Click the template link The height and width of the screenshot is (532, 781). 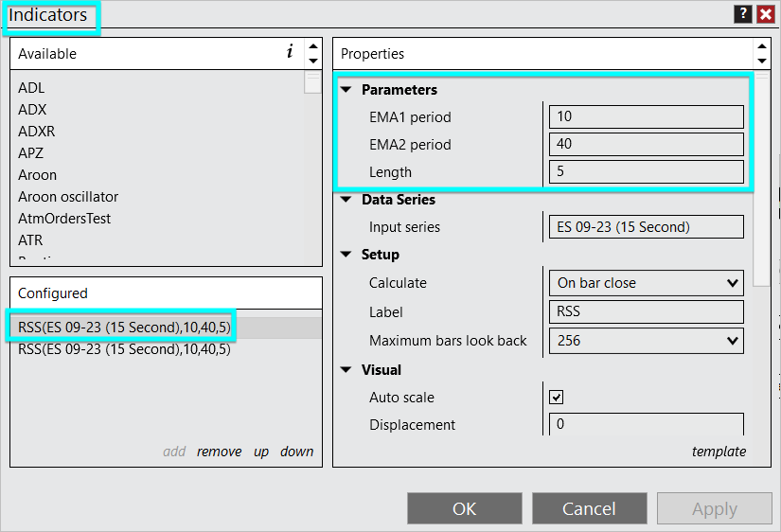coord(719,452)
